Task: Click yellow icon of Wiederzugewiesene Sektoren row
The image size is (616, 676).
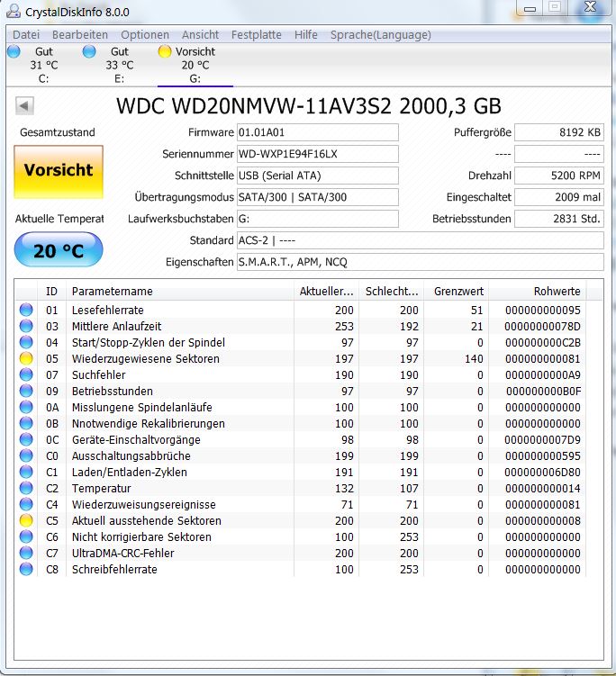Action: point(26,358)
